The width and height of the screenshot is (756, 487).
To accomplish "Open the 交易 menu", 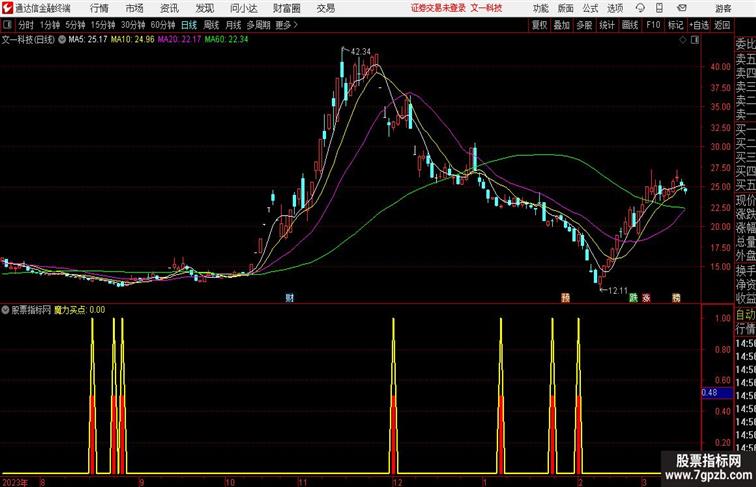I will (x=325, y=8).
